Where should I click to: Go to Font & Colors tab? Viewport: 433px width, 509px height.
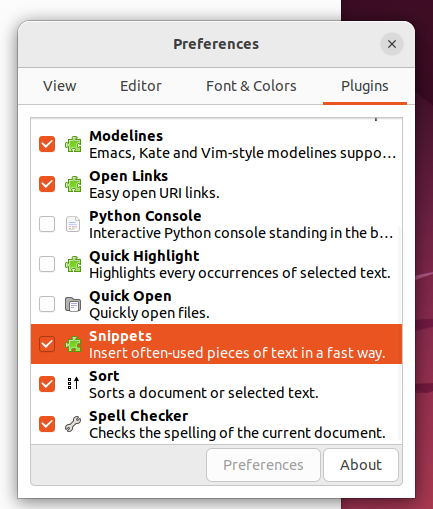[251, 86]
